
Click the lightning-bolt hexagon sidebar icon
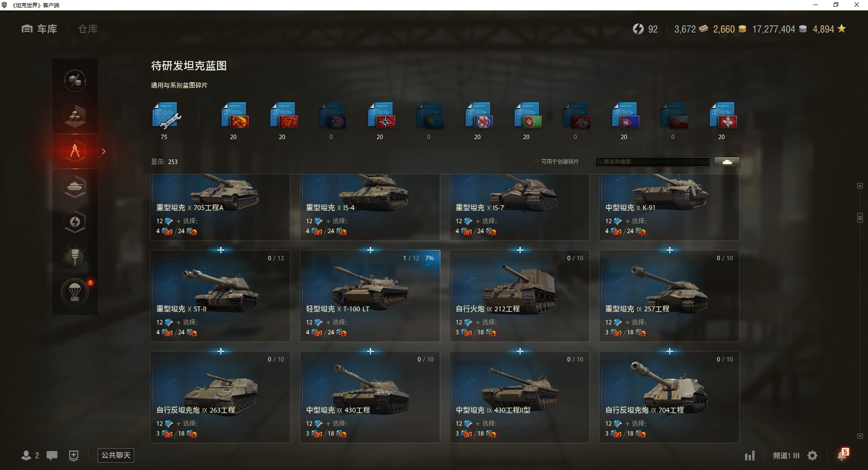pyautogui.click(x=75, y=222)
